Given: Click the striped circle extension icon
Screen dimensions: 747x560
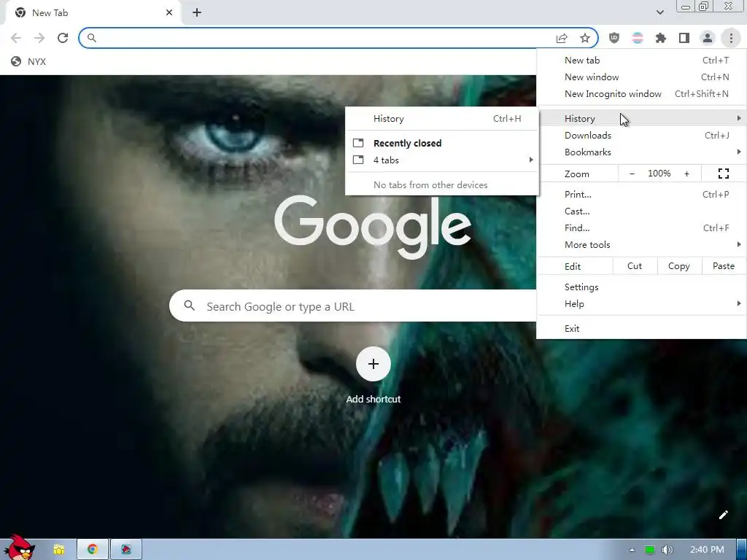Looking at the screenshot, I should click(638, 38).
